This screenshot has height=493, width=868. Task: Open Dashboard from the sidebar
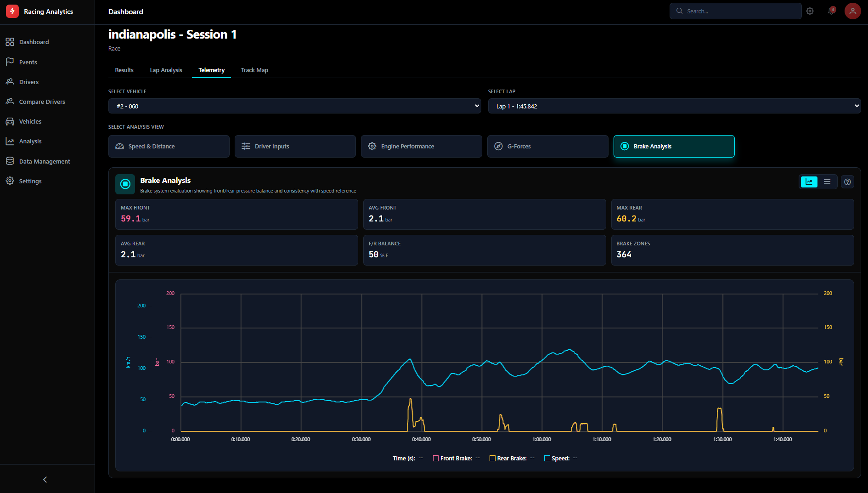point(34,42)
